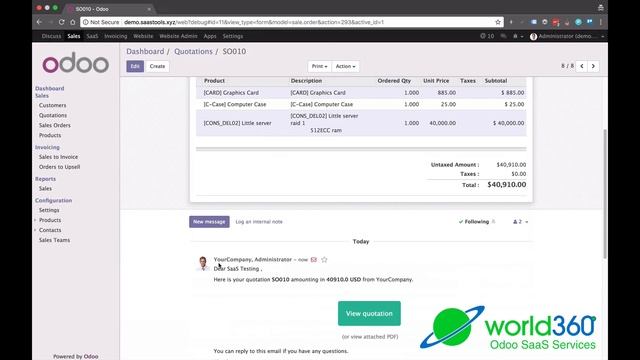
Task: Open the SaaS menu
Action: click(x=92, y=36)
